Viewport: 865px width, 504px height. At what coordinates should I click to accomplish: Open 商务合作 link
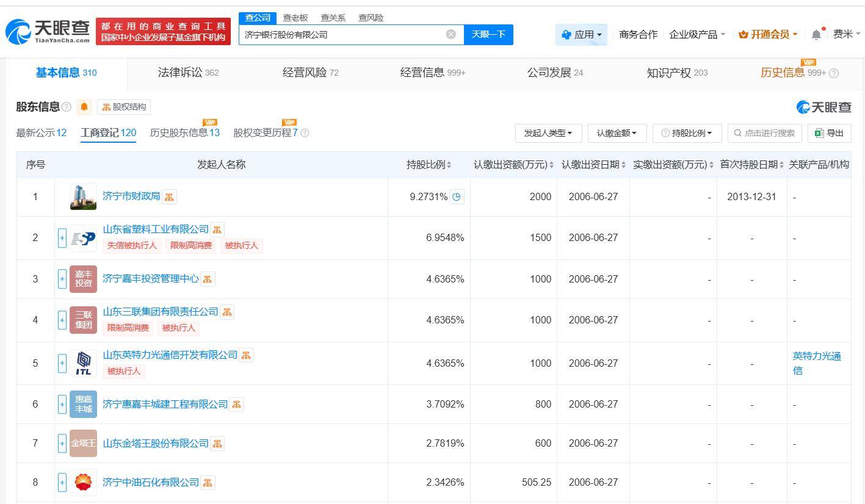click(638, 35)
